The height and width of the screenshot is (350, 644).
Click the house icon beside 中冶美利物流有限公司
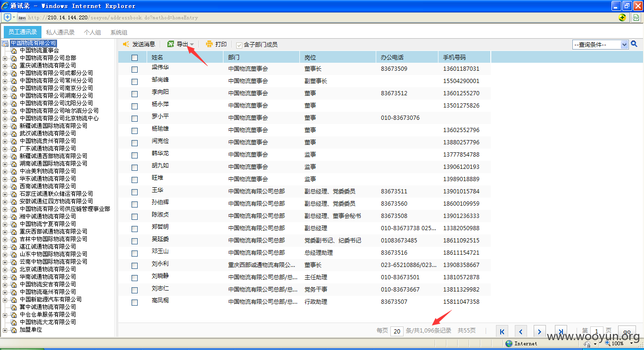(14, 171)
